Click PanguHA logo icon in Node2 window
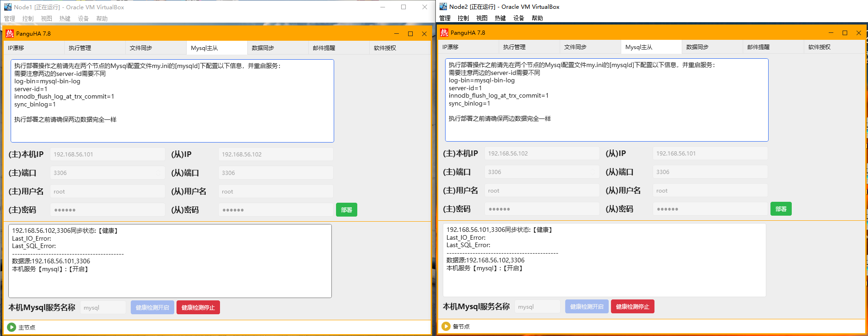The width and height of the screenshot is (868, 336). [x=444, y=32]
